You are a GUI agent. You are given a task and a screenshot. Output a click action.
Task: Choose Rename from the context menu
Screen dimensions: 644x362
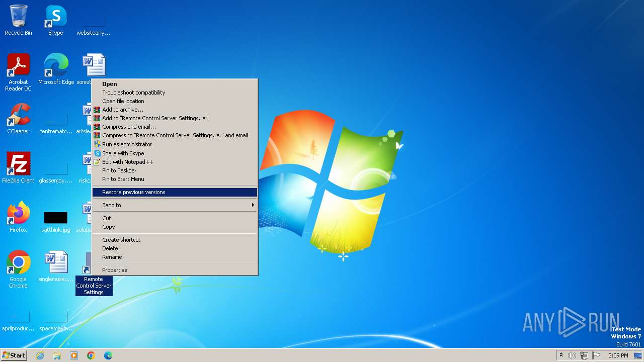(175, 257)
